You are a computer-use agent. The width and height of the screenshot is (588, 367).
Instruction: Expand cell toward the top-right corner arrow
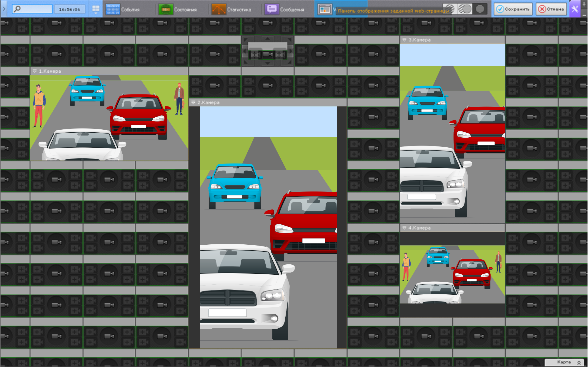pos(290,39)
